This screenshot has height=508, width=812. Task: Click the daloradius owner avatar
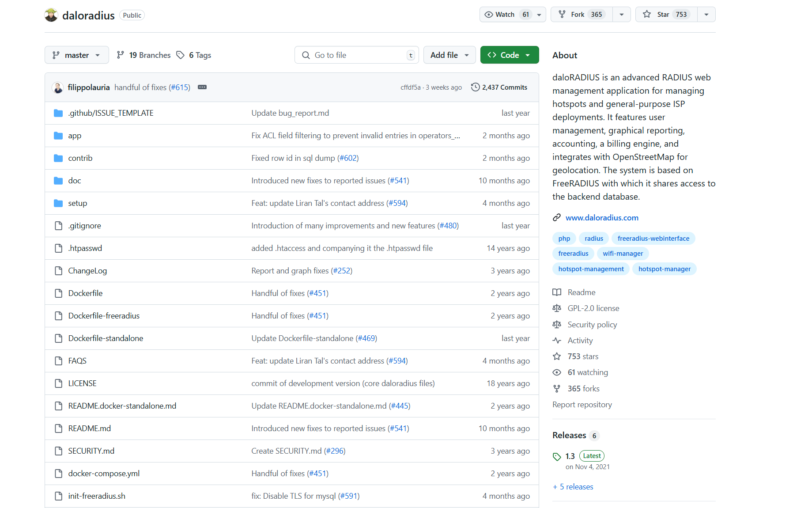tap(51, 15)
